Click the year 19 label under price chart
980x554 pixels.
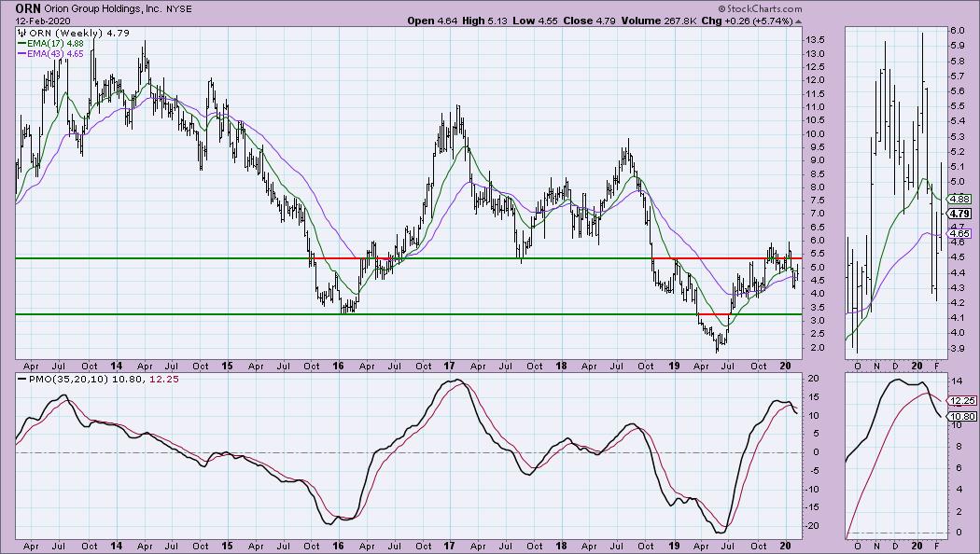tap(674, 366)
